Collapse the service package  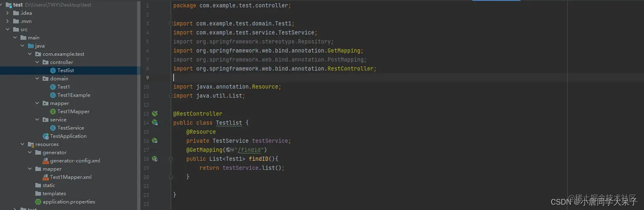pyautogui.click(x=37, y=120)
